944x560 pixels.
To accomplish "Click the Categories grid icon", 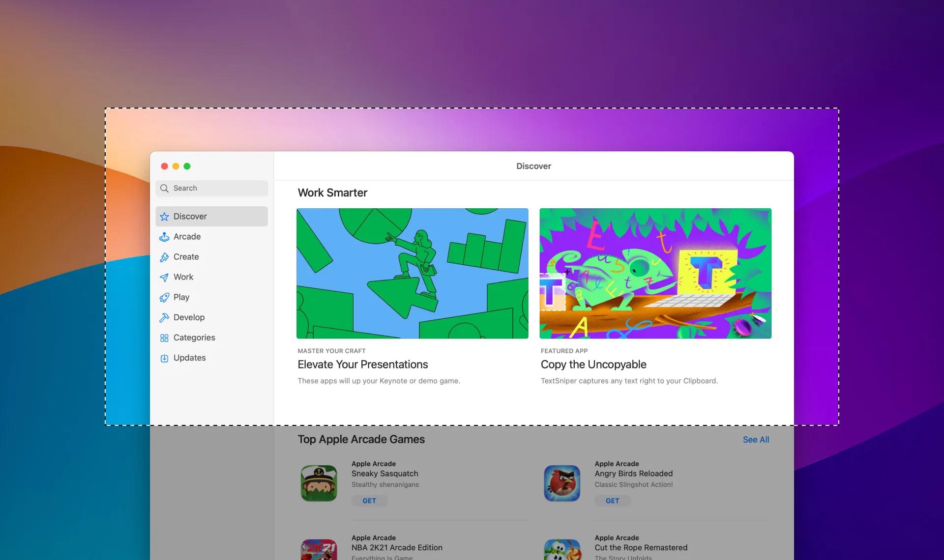I will 164,338.
